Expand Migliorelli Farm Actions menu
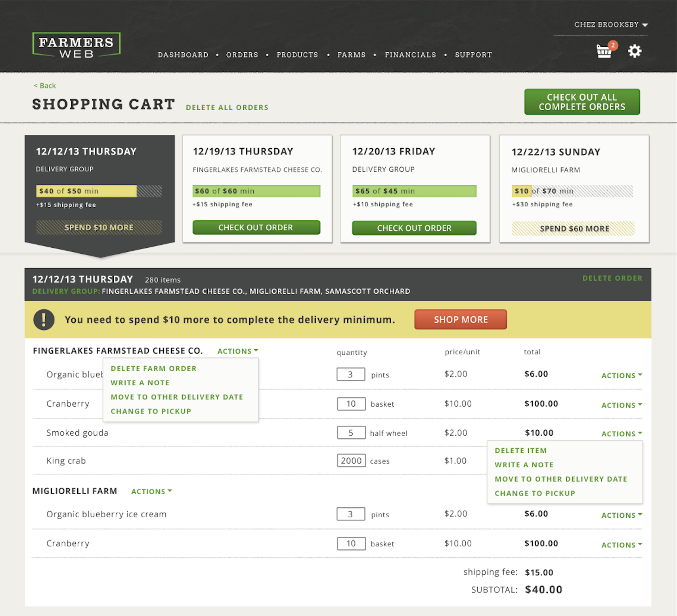The image size is (677, 616). point(151,492)
